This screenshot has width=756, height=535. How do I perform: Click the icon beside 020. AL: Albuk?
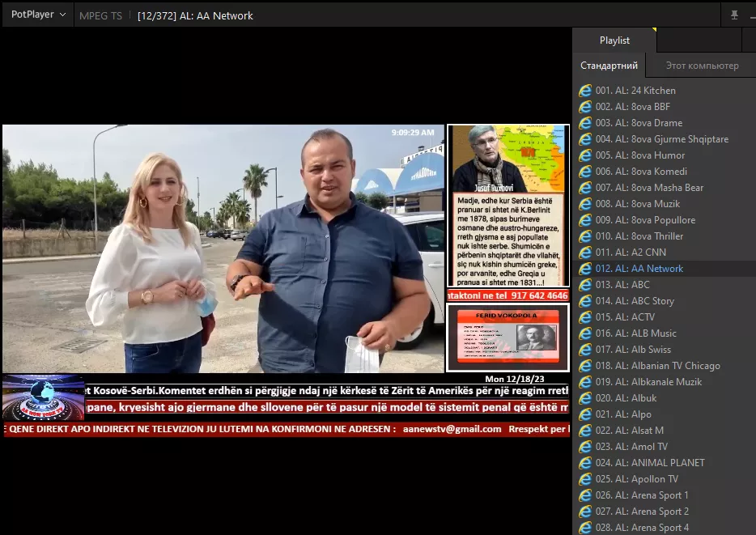[585, 398]
